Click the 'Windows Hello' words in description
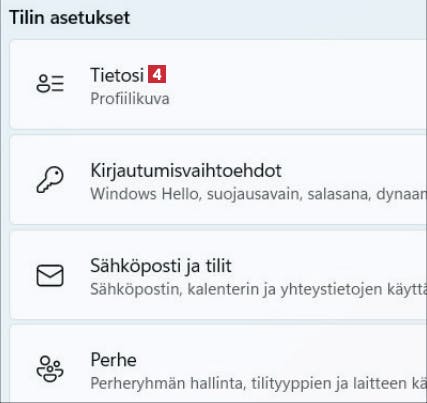 click(x=146, y=194)
